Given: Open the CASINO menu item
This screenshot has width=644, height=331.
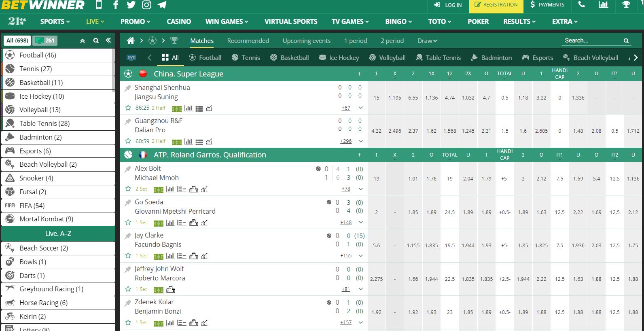Looking at the screenshot, I should [179, 21].
